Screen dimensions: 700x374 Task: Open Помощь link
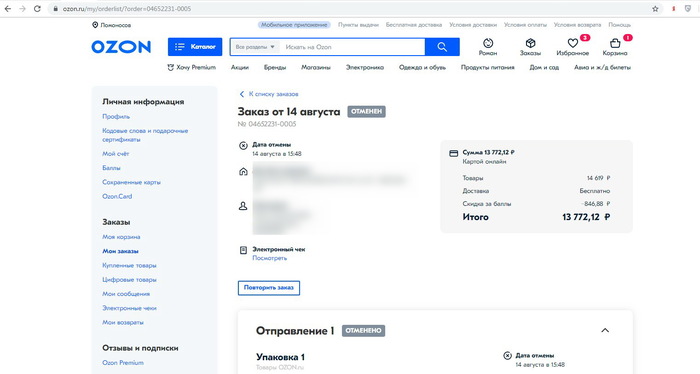[620, 25]
